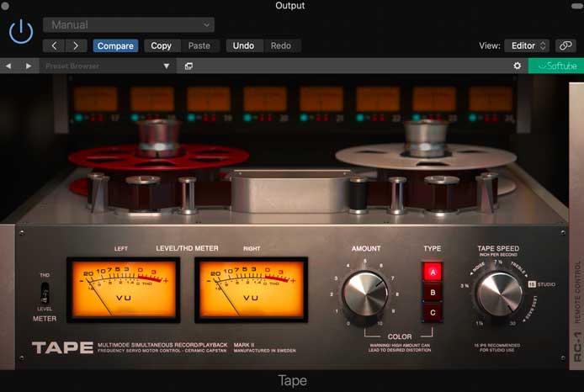Click the LEVEL/THD METER label
This screenshot has width=584, height=392.
(187, 248)
